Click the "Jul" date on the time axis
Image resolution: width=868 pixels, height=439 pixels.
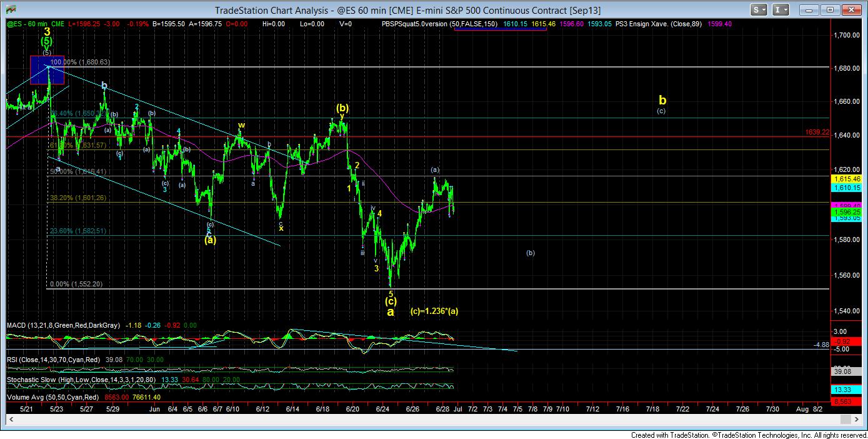coord(458,409)
